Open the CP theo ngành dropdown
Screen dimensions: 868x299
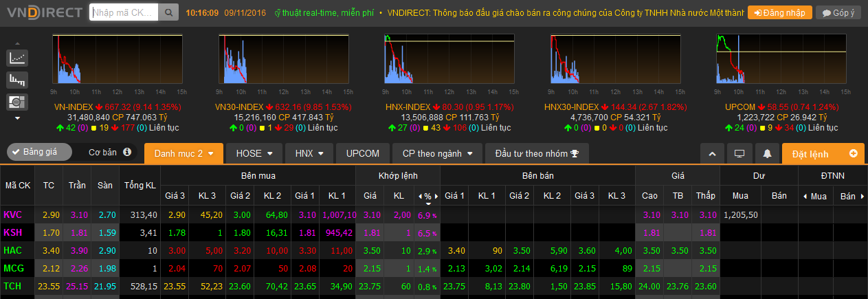point(437,153)
